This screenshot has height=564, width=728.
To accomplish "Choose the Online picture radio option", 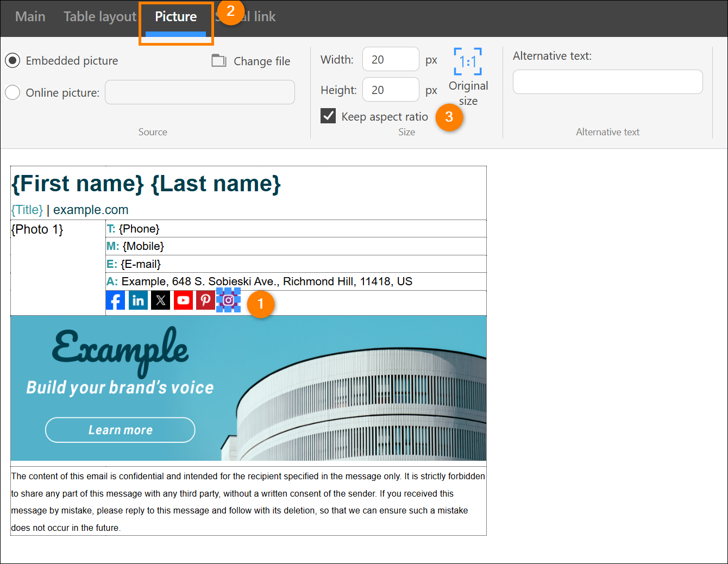I will pyautogui.click(x=12, y=92).
